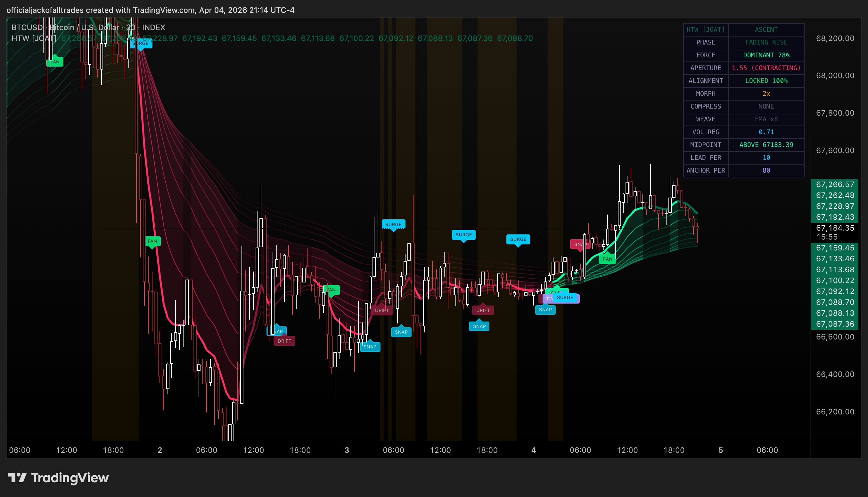Click the SURGE label with the dotted underline
This screenshot has width=868, height=497.
coord(393,224)
